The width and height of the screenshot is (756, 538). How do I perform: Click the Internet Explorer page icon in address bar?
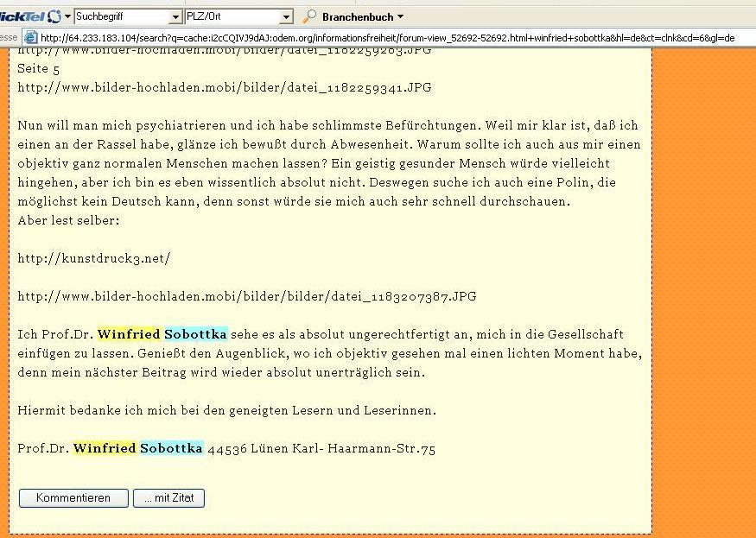(x=31, y=37)
